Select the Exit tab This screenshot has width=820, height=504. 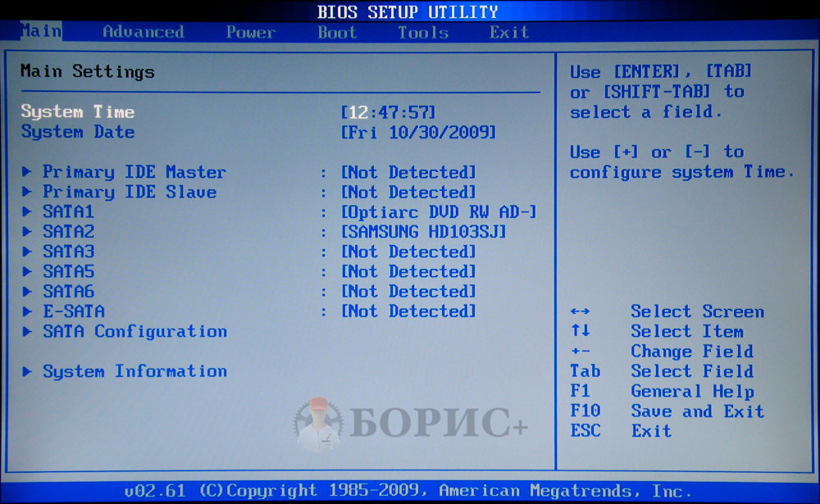pyautogui.click(x=509, y=33)
